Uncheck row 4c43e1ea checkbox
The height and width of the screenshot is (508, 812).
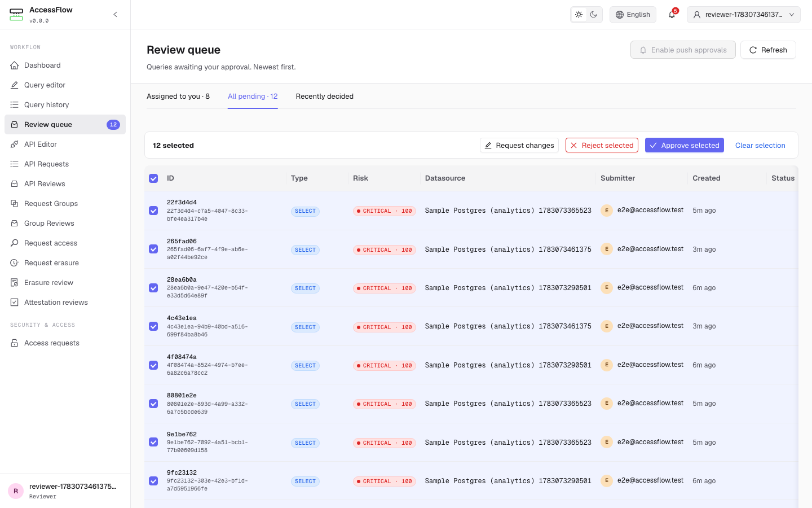153,326
